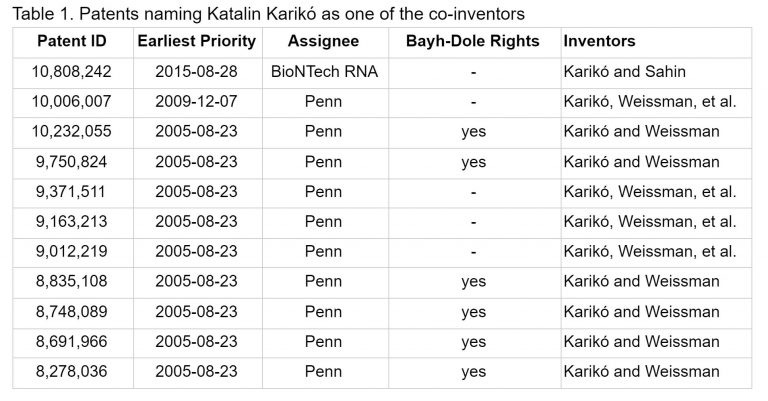This screenshot has width=768, height=401.
Task: Select patent ID 9,371,511 cell
Action: [x=72, y=192]
